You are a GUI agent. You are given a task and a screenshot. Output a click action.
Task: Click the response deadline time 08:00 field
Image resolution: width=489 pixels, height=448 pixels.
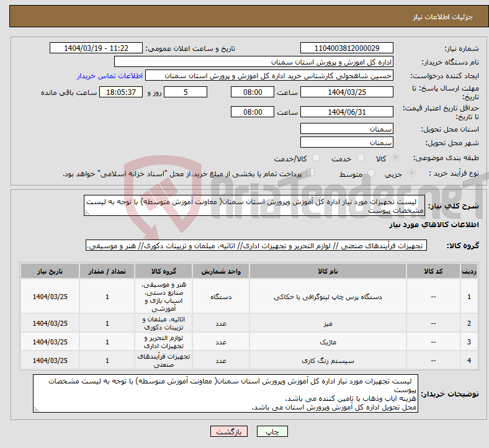coord(253,92)
